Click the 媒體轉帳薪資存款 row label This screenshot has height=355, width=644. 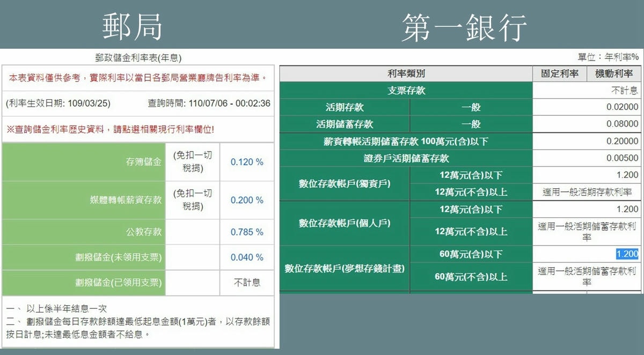pyautogui.click(x=126, y=200)
